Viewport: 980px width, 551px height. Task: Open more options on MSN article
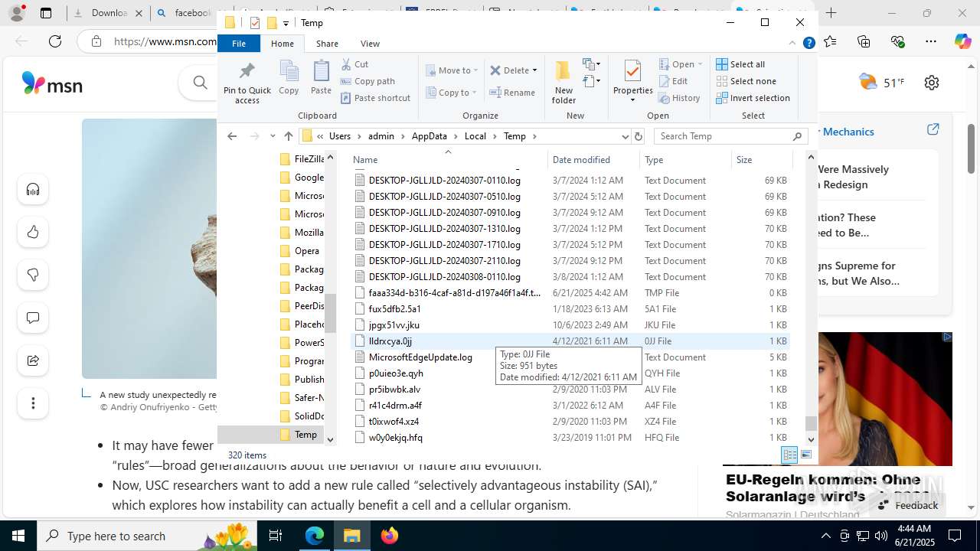pyautogui.click(x=33, y=403)
